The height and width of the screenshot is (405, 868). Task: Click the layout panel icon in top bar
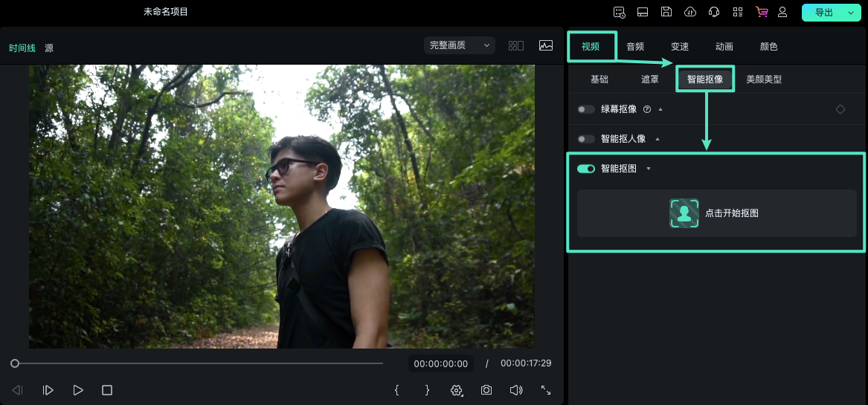pyautogui.click(x=643, y=12)
